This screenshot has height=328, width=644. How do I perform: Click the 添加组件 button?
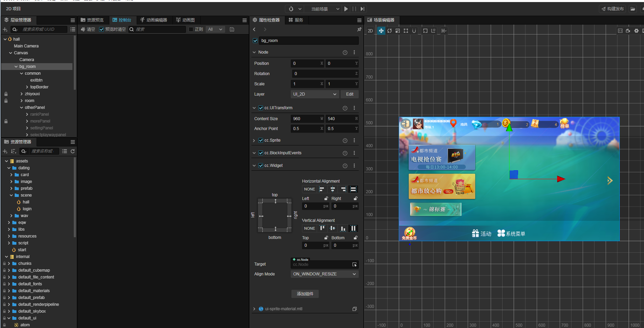tap(305, 294)
